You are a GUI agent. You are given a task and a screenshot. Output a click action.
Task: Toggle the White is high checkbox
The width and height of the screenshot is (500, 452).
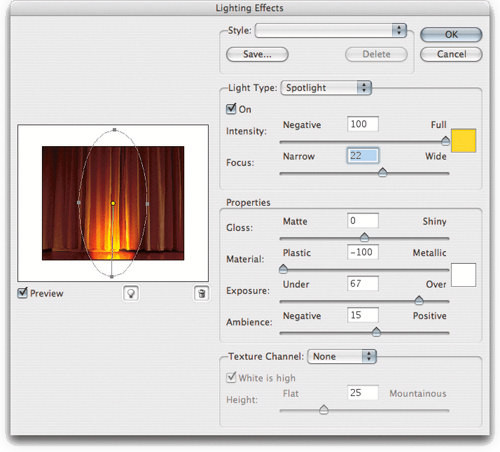tap(231, 378)
